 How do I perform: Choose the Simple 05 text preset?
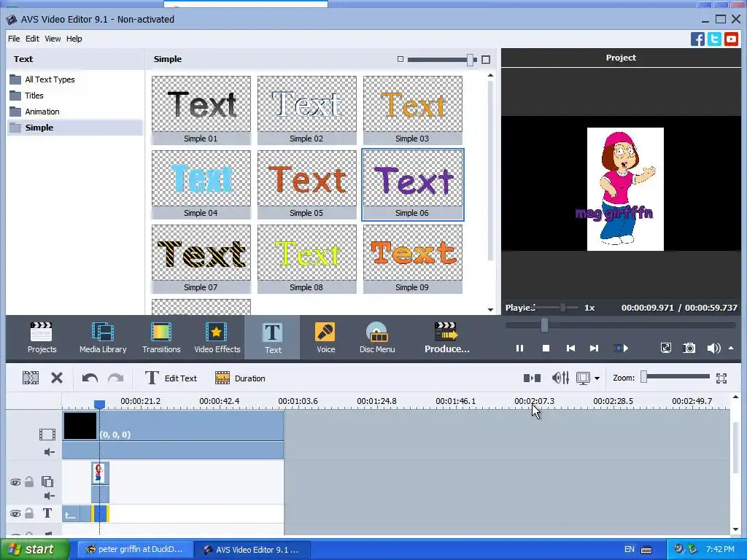point(307,184)
